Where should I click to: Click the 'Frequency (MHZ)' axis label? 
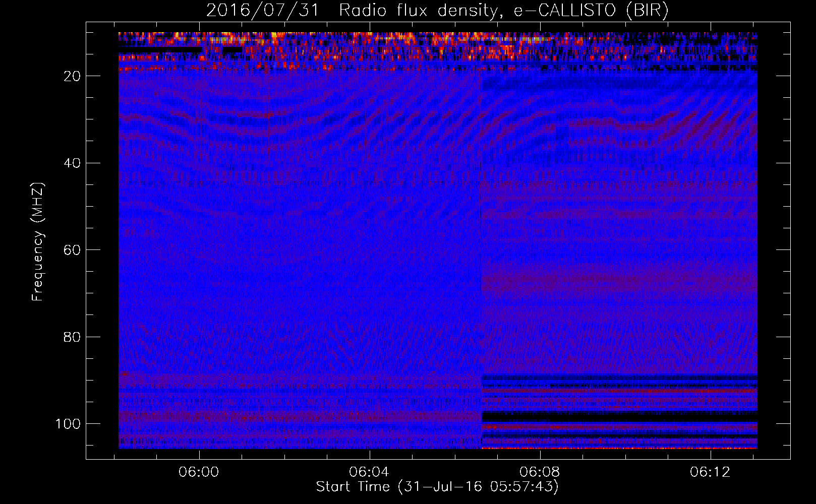click(x=38, y=242)
